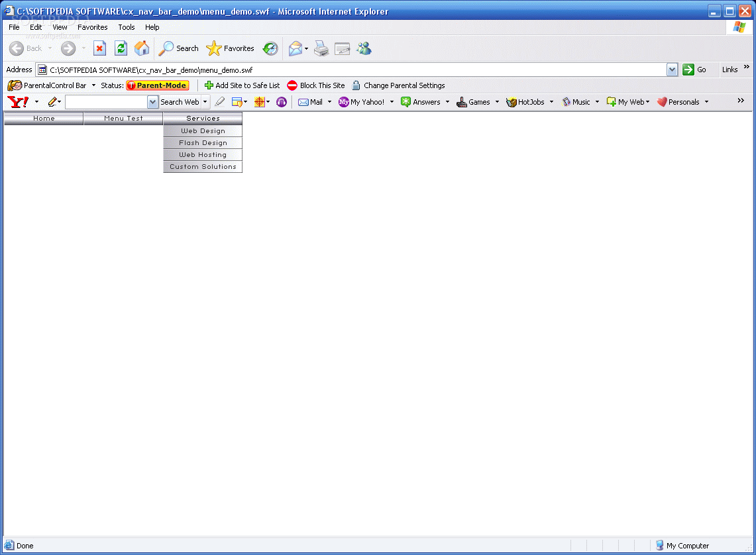Click the Yahoo toolbar pencil icon
Image resolution: width=756 pixels, height=555 pixels.
coord(52,101)
